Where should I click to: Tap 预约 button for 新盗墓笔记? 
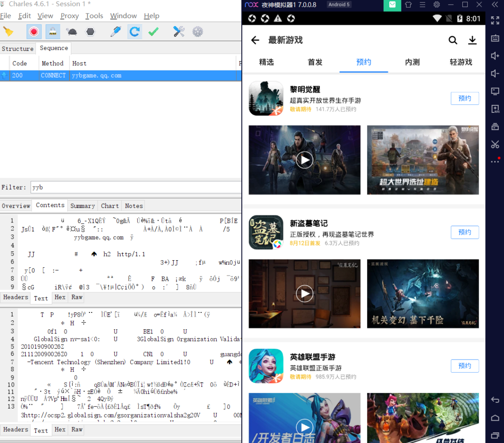pos(465,232)
